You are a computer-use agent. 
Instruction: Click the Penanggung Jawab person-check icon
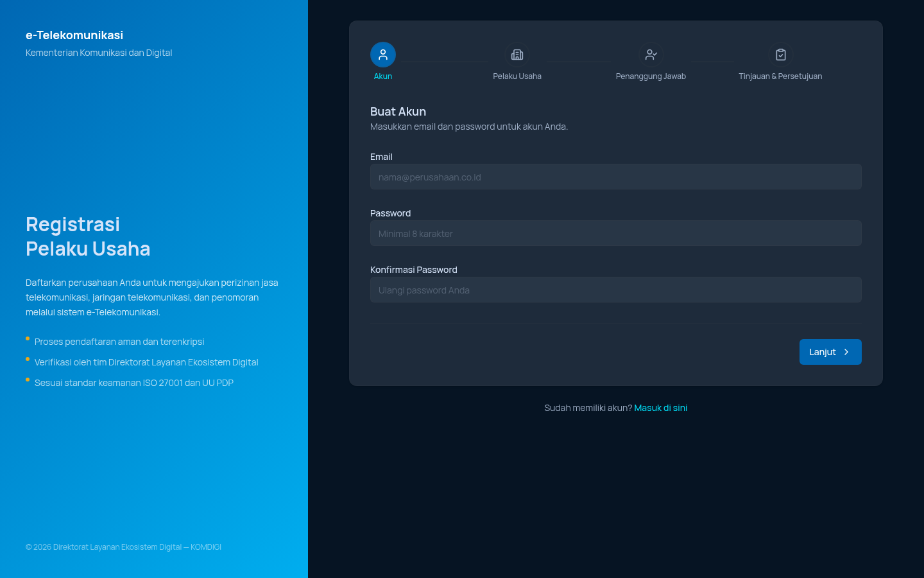[x=651, y=55]
